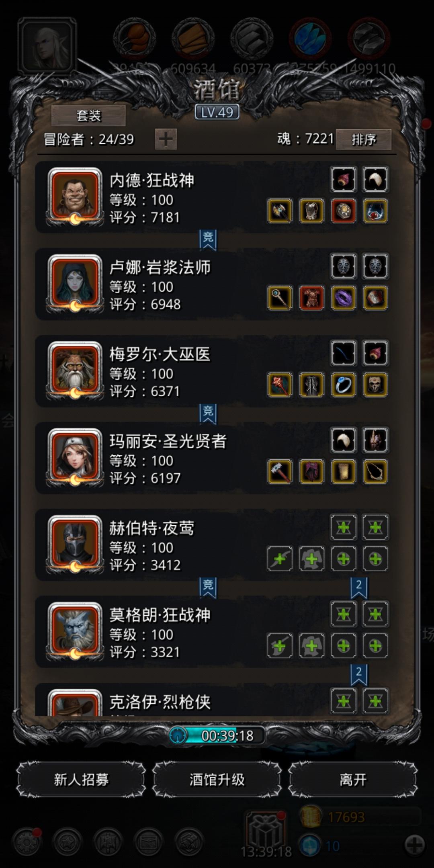Click the 新人招募 recruit button
This screenshot has height=868, width=434.
[81, 780]
